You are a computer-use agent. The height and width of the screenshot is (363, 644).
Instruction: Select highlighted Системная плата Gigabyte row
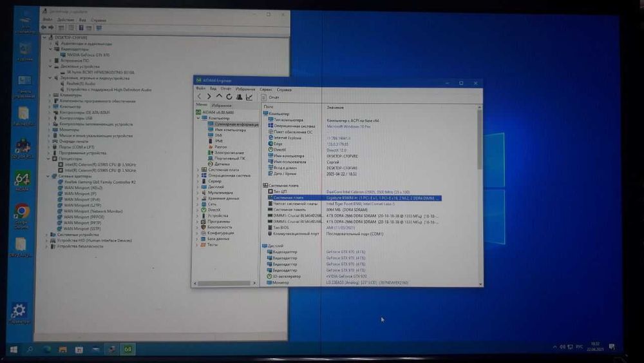[354, 198]
